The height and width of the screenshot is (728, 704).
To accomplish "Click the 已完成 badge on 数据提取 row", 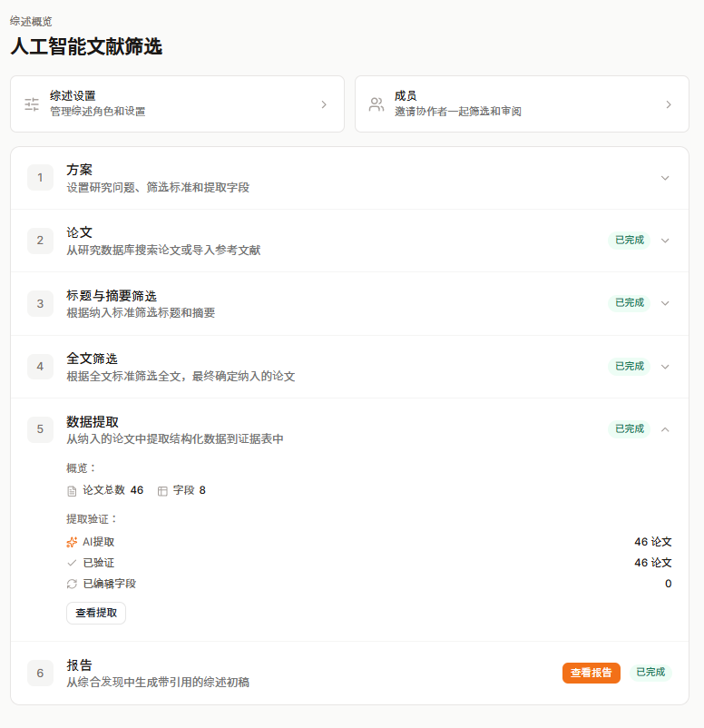I will [630, 428].
